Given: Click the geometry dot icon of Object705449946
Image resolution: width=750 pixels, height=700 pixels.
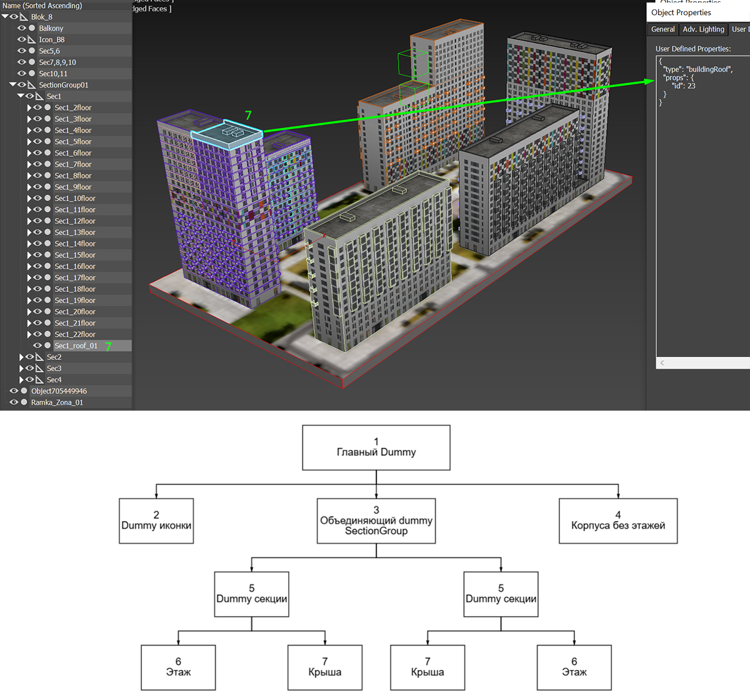Looking at the screenshot, I should coord(24,391).
